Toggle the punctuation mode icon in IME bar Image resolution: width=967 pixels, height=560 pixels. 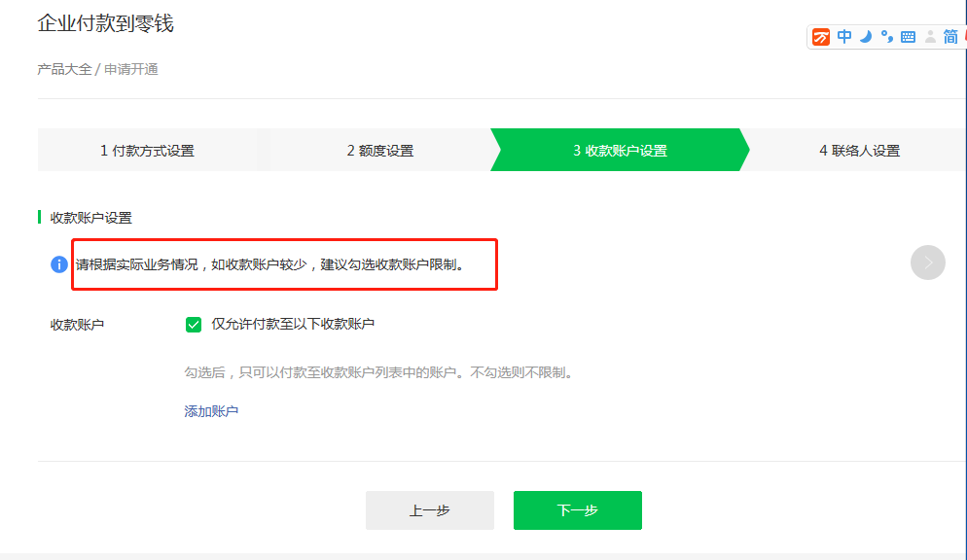887,37
